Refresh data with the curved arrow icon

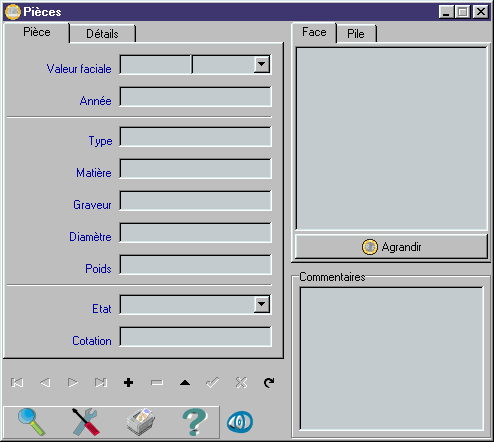[269, 382]
